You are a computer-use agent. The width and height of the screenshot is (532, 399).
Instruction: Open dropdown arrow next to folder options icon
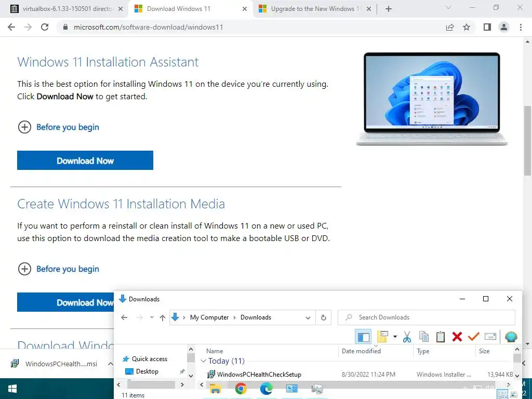[x=395, y=337]
